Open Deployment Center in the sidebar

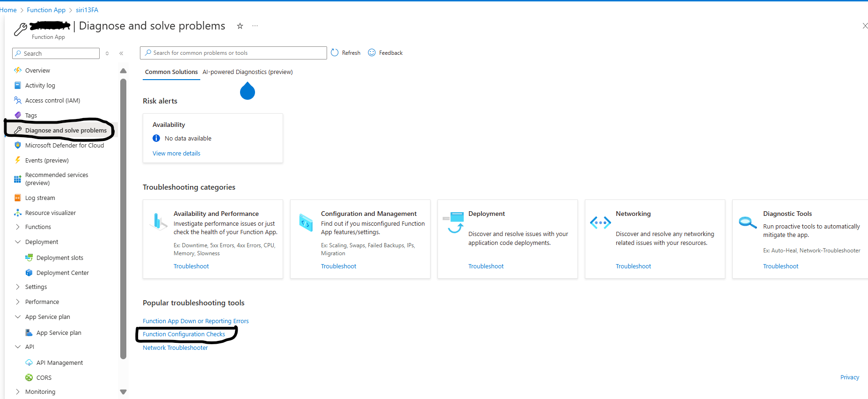pyautogui.click(x=63, y=273)
